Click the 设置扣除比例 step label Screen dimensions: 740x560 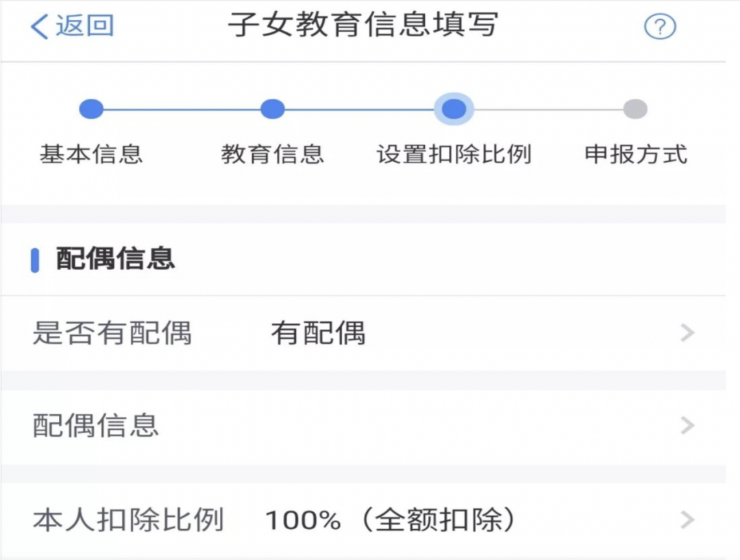pos(454,154)
